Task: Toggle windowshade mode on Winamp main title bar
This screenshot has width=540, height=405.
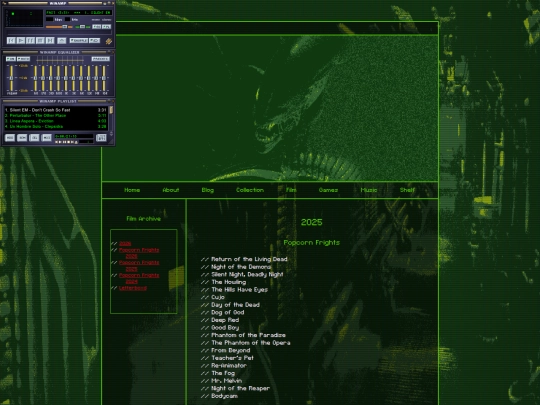Action: 109,3
